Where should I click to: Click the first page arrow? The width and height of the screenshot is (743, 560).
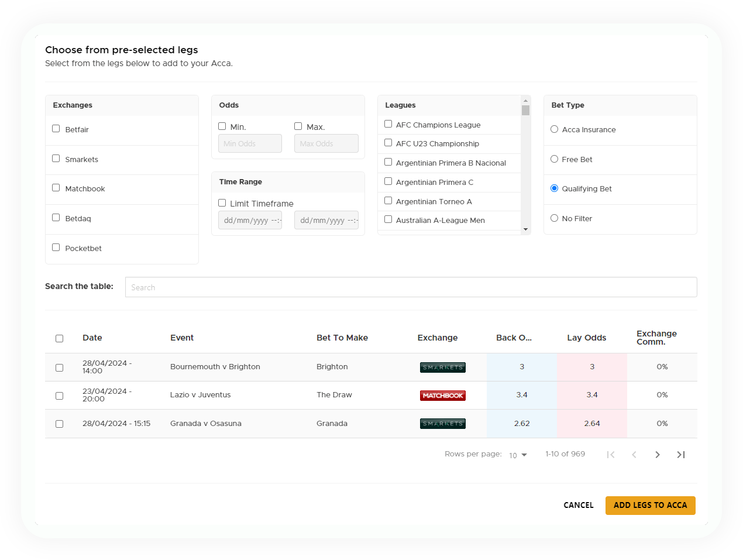(611, 455)
